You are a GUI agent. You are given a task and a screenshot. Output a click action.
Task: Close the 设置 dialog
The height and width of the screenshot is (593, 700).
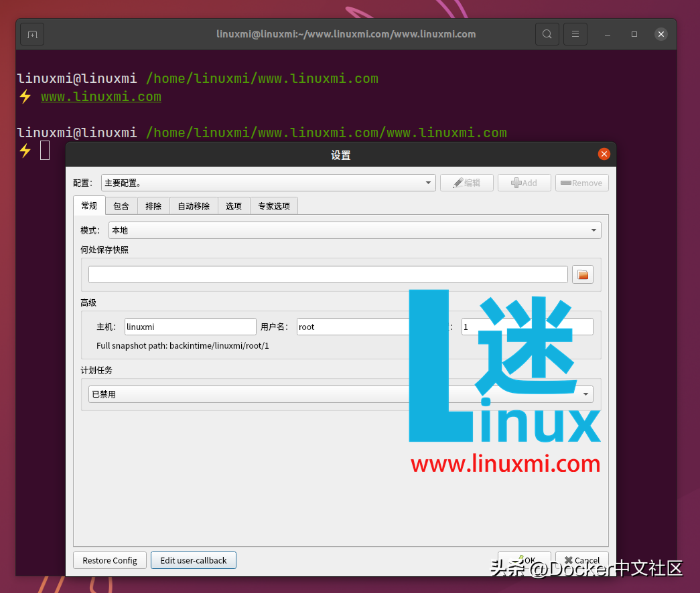(604, 154)
